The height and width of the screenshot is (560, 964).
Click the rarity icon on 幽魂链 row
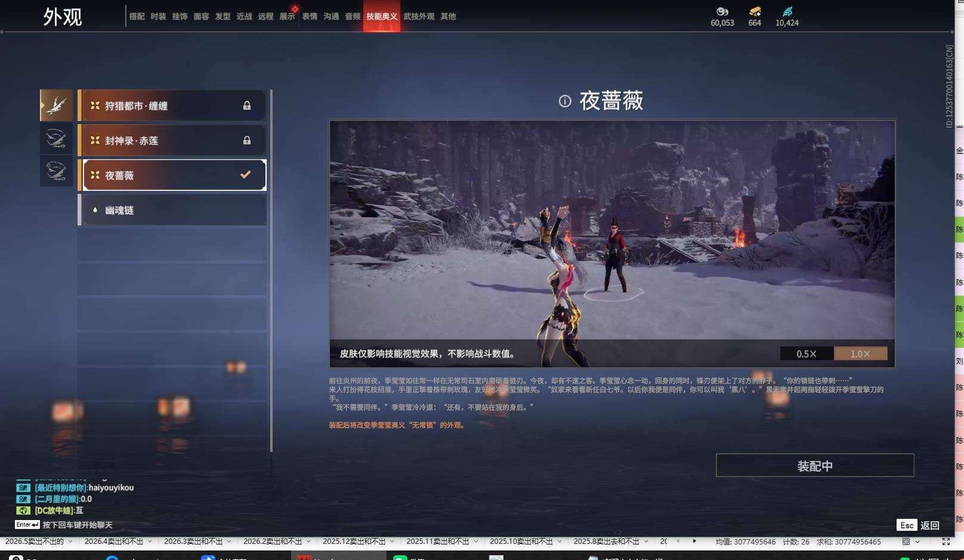point(95,210)
